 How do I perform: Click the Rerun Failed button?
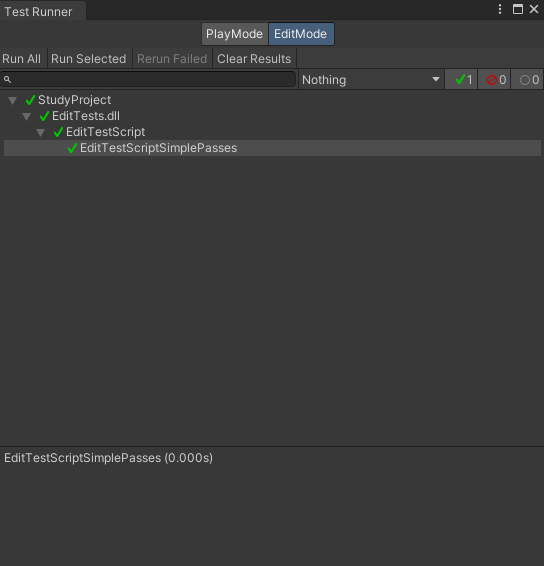tap(172, 59)
